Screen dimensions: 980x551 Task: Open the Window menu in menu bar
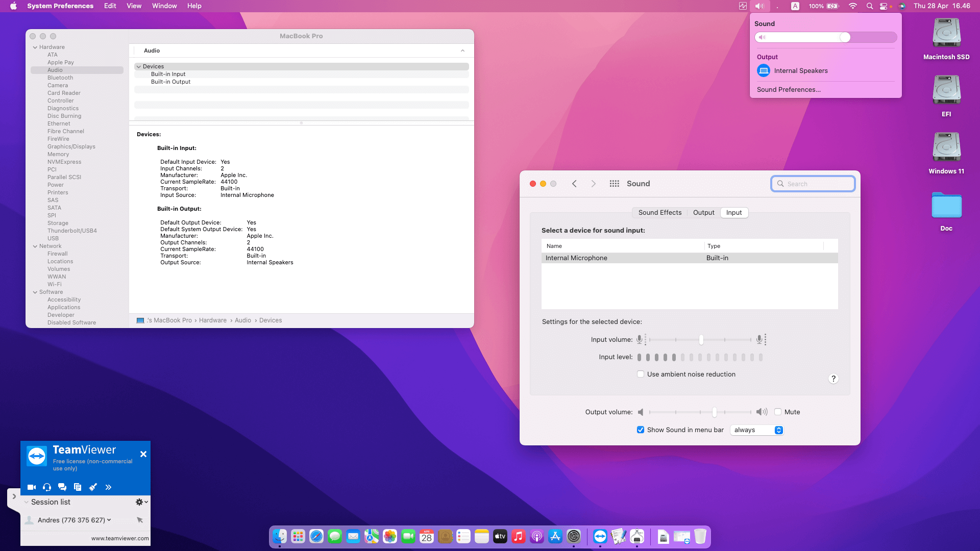click(164, 6)
